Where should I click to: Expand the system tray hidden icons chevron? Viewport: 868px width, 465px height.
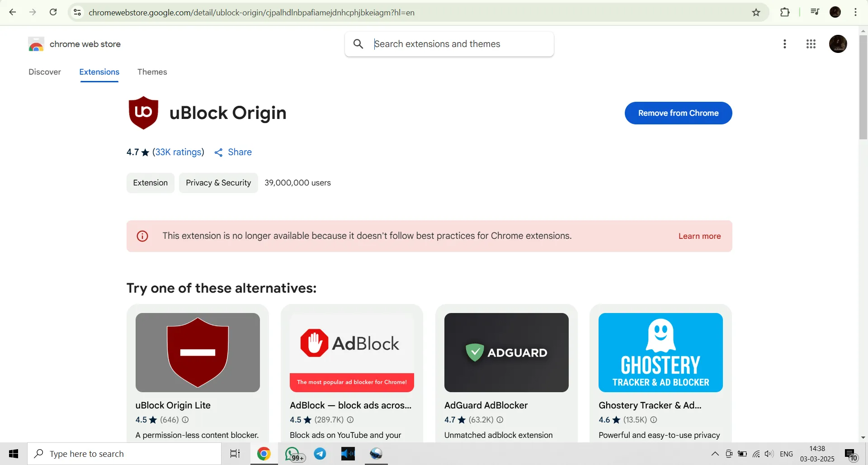[715, 454]
